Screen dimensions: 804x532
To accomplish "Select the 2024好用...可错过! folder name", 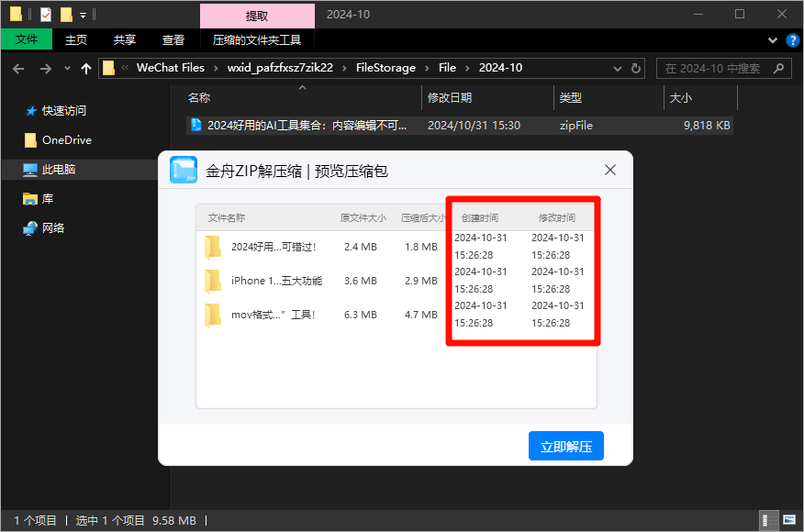I will point(274,247).
